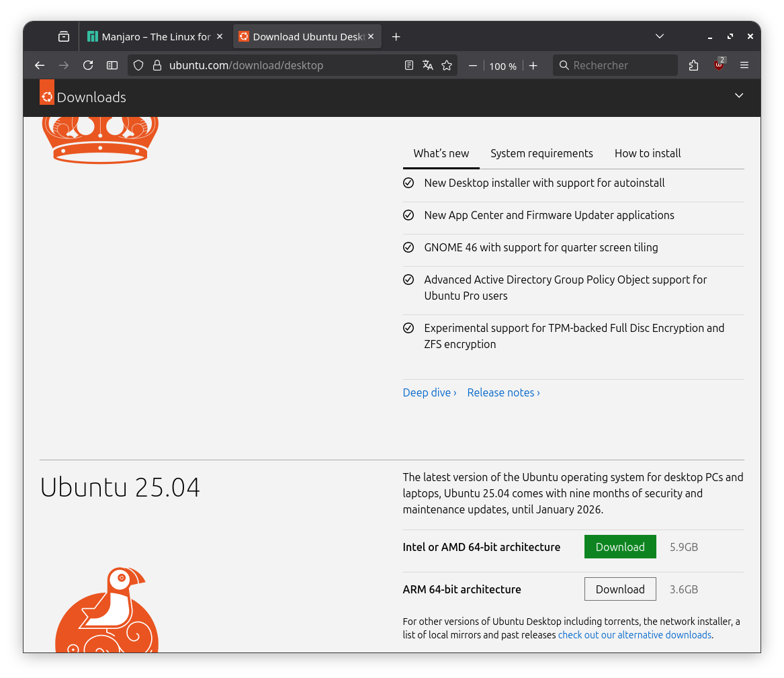Image resolution: width=784 pixels, height=678 pixels.
Task: Click the reload page icon
Action: 88,65
